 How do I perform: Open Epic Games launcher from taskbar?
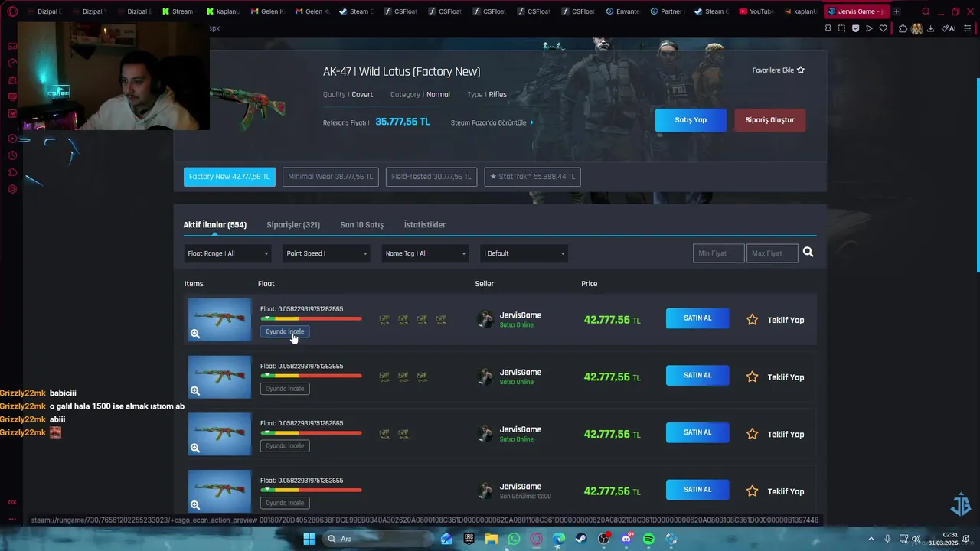469,539
